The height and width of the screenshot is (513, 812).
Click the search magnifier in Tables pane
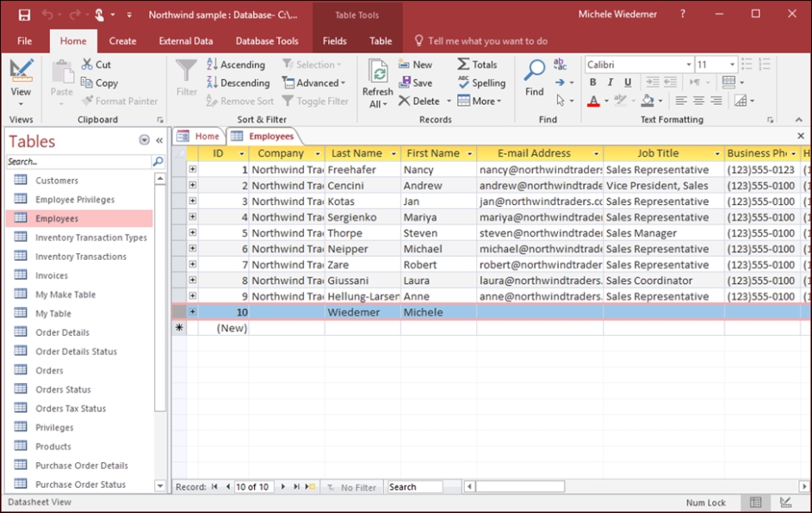pos(158,162)
